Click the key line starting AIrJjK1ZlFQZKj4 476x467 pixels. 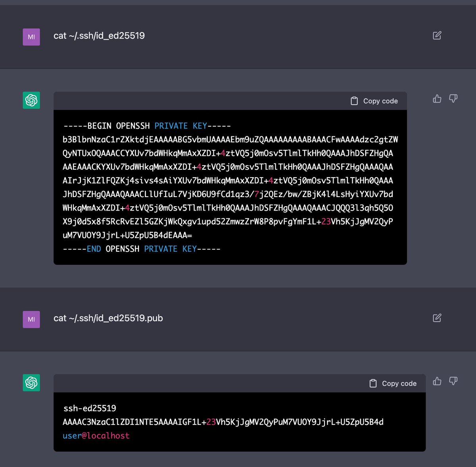point(228,181)
